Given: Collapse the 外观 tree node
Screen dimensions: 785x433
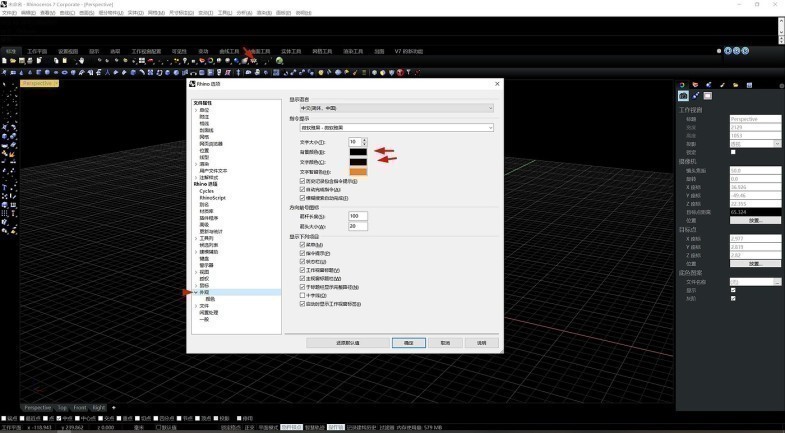Looking at the screenshot, I should 196,292.
